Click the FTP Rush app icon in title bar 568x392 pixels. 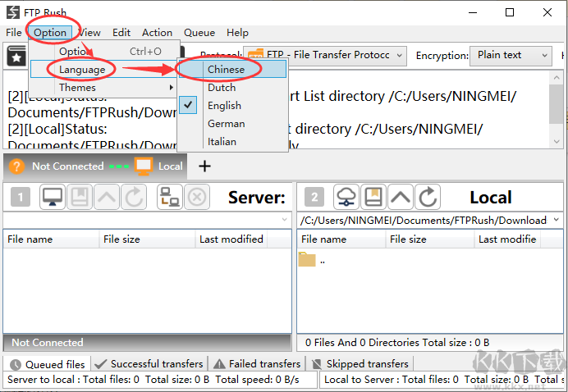(x=12, y=12)
